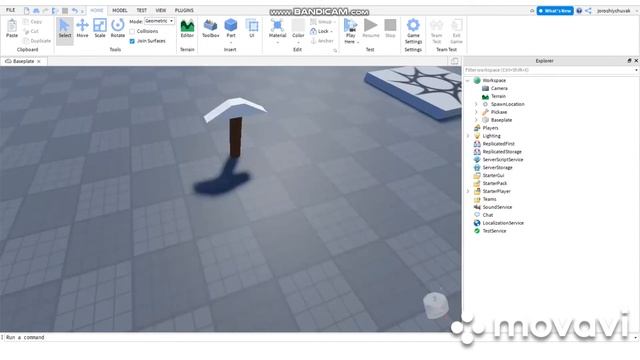Click the Resume playback button
640x360 pixels.
click(x=371, y=29)
